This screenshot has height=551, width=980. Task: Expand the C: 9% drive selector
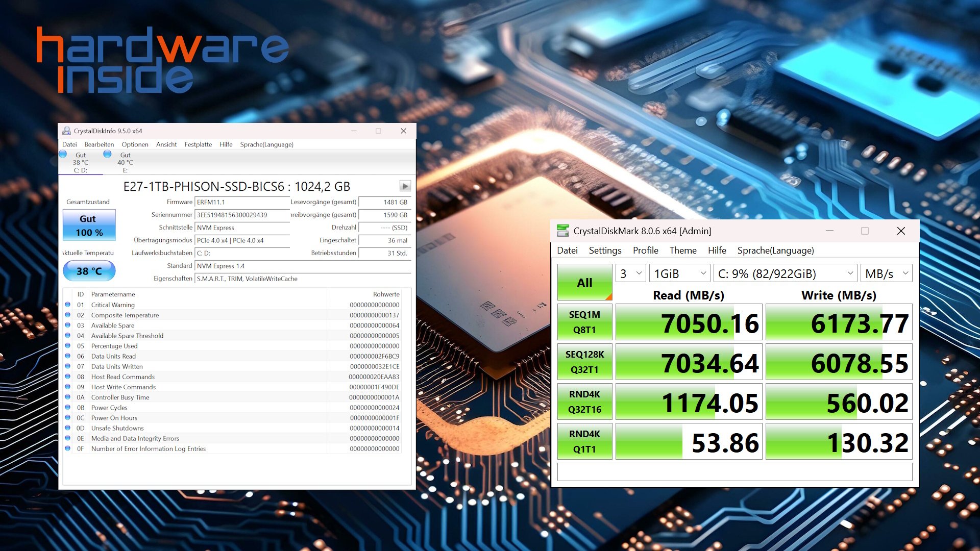pyautogui.click(x=785, y=273)
